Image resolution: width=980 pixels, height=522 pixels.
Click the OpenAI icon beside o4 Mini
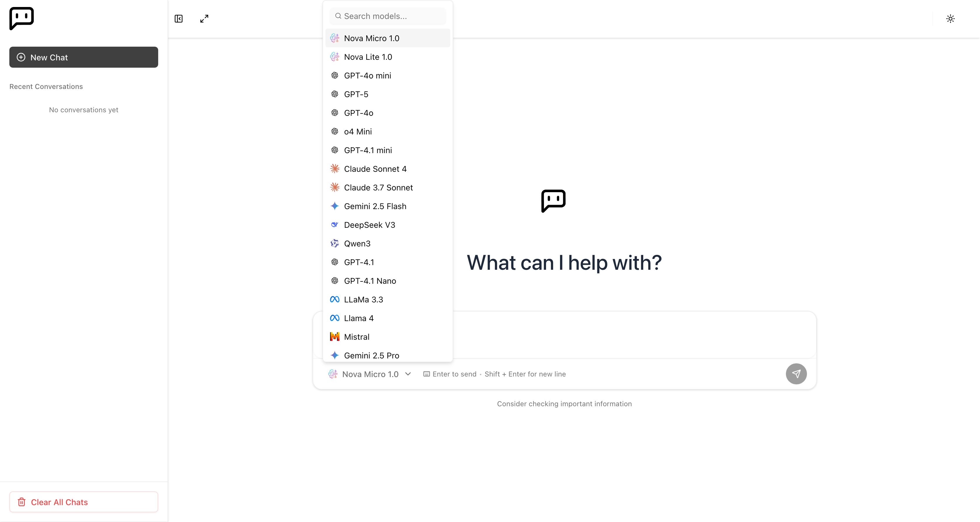click(335, 132)
